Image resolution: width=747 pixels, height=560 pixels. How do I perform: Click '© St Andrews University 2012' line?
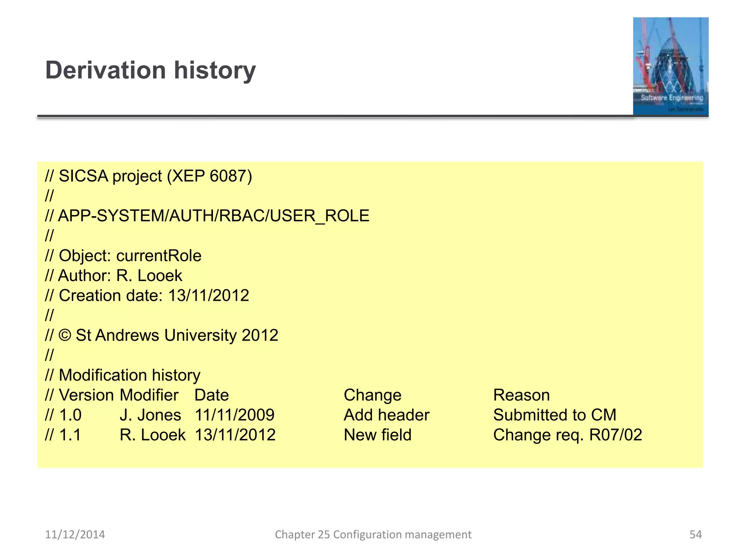(x=168, y=335)
